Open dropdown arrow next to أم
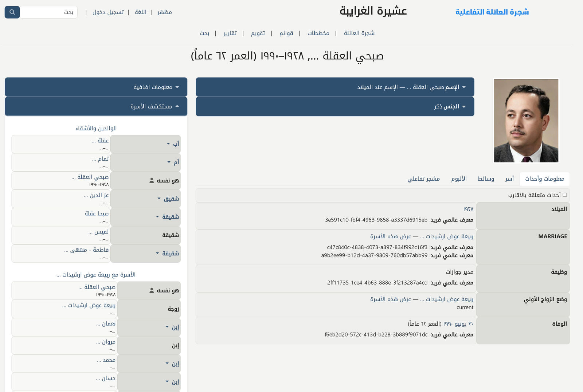583x392 pixels. click(x=169, y=162)
